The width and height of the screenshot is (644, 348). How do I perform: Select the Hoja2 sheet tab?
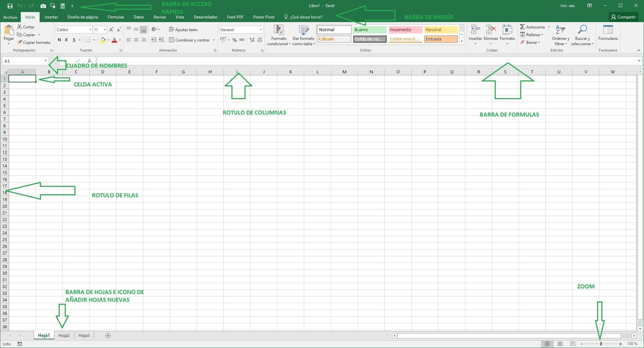(64, 335)
